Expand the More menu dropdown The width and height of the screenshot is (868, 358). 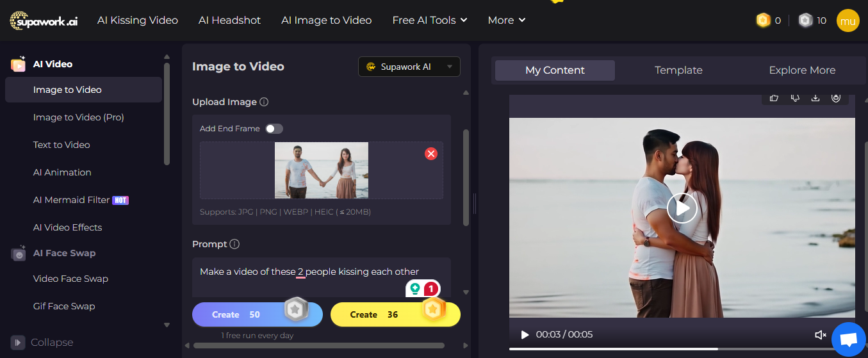point(507,20)
